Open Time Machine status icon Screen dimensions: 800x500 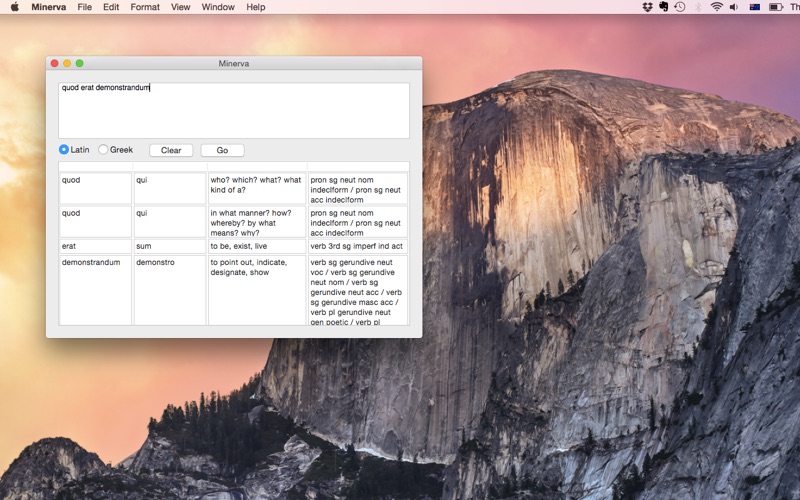pos(680,7)
